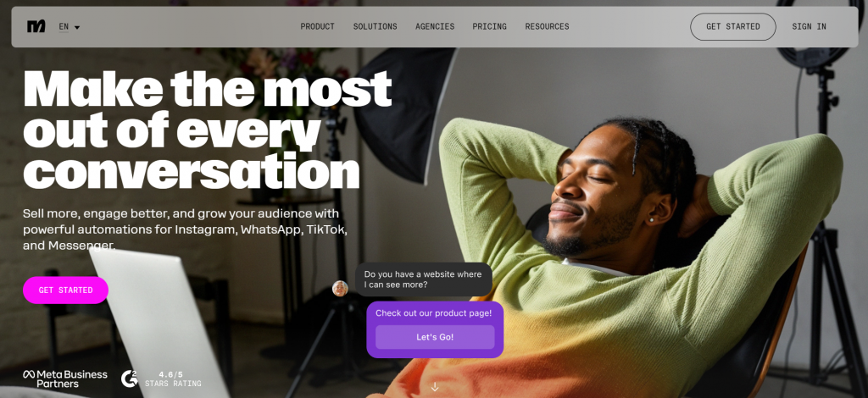The image size is (868, 398).
Task: Open the EN language dropdown
Action: pyautogui.click(x=70, y=26)
